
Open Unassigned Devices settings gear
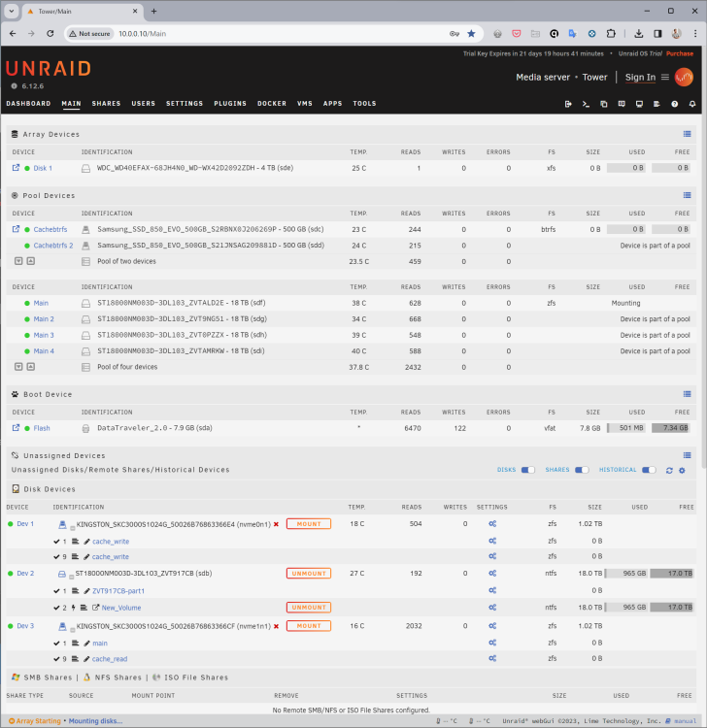click(x=682, y=471)
